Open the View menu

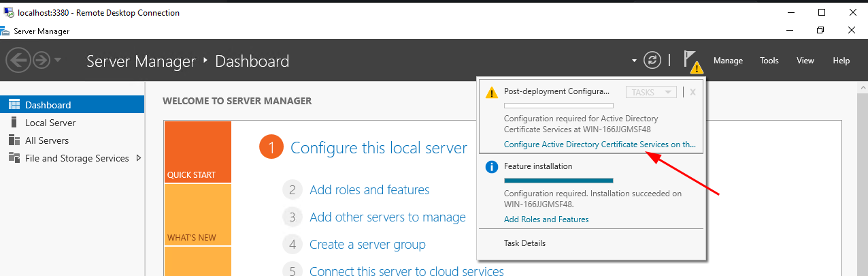point(805,61)
